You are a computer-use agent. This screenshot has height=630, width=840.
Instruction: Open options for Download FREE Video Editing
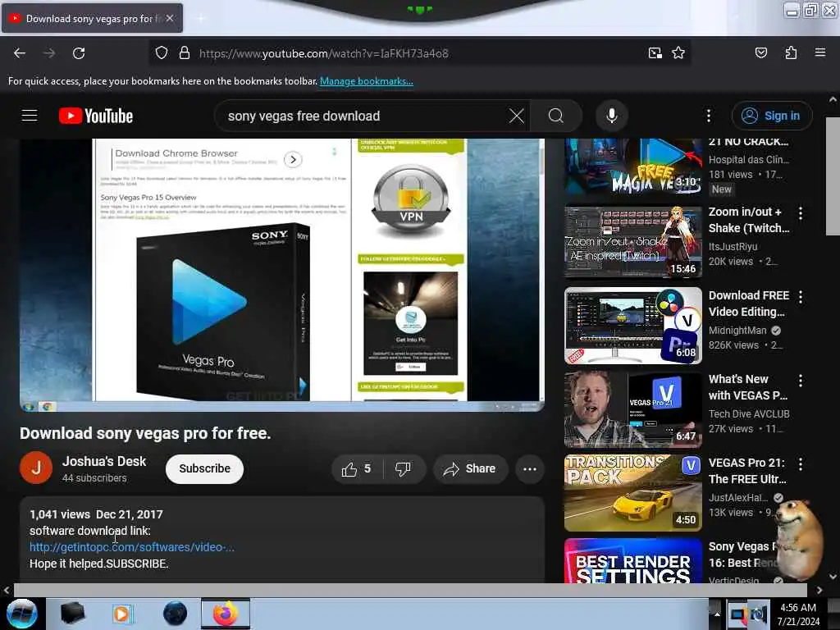801,297
